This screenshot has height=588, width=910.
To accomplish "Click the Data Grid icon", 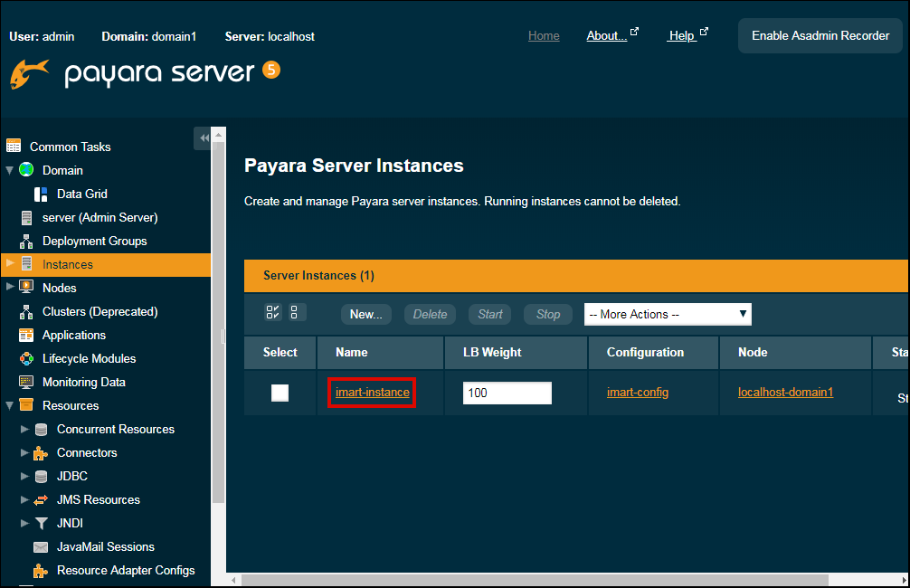I will (x=41, y=194).
